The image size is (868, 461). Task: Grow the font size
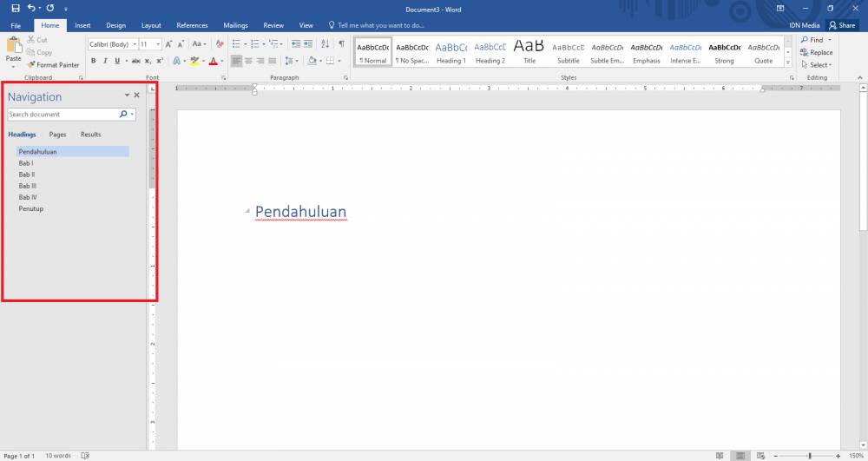click(x=169, y=44)
